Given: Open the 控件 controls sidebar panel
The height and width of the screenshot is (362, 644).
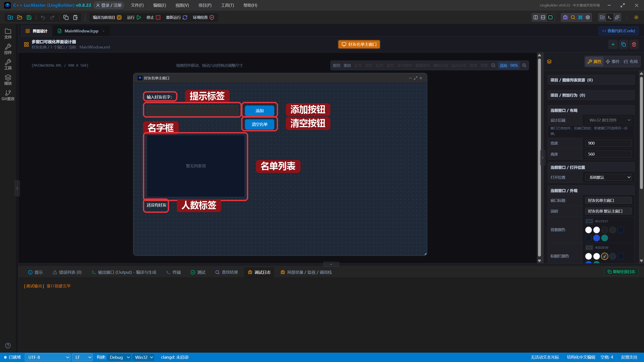Looking at the screenshot, I should pos(8,49).
